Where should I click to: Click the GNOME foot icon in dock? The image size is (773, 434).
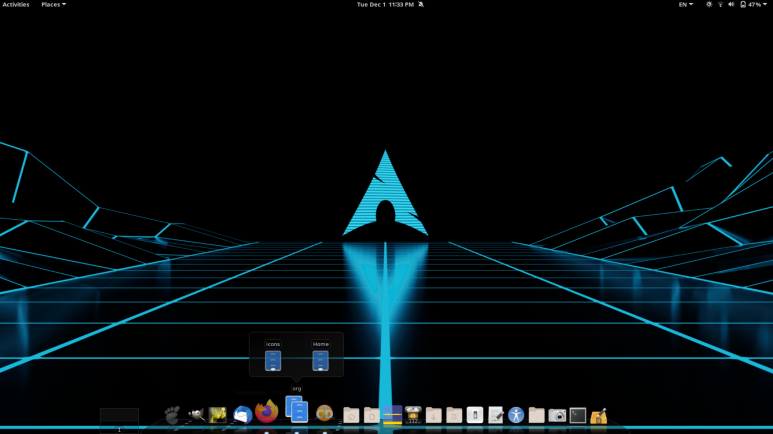[x=172, y=415]
